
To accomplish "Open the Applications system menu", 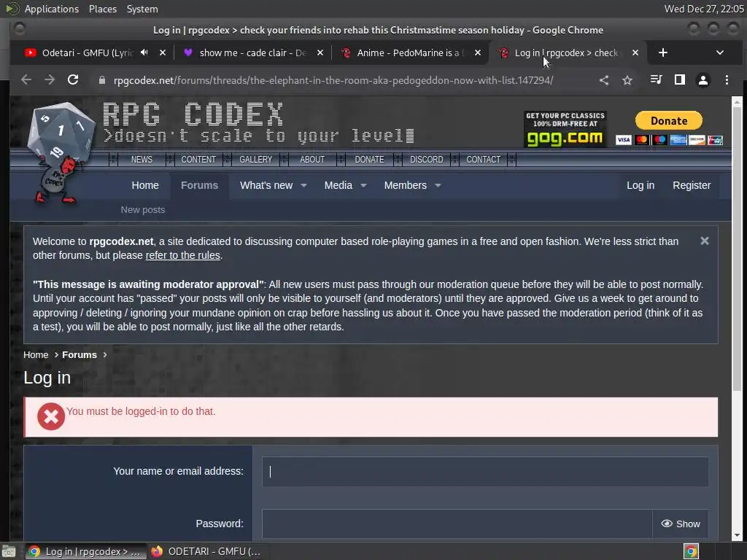I will 52,9.
